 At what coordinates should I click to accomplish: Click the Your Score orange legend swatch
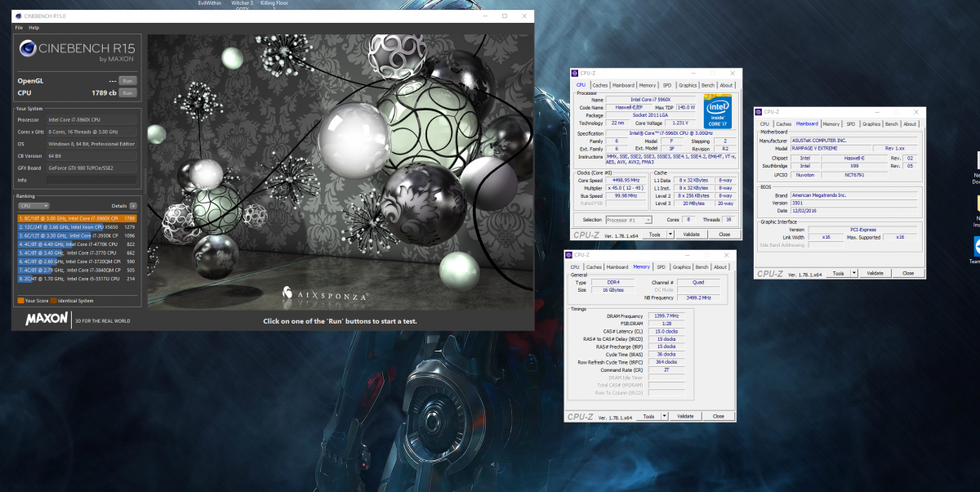point(20,301)
